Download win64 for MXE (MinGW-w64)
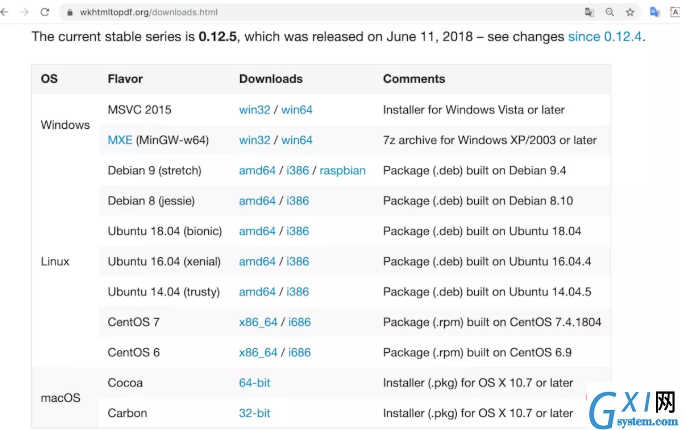 coord(297,140)
